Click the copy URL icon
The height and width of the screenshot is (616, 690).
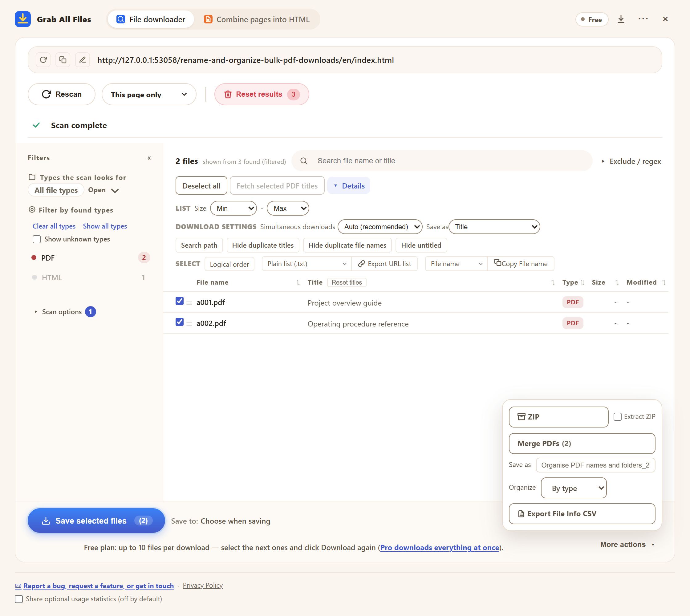tap(63, 60)
